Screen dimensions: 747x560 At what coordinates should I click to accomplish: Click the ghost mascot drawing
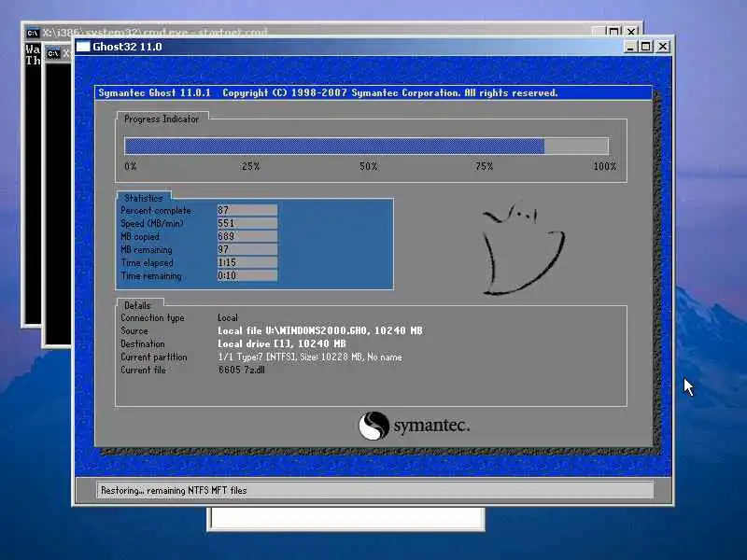pos(523,249)
